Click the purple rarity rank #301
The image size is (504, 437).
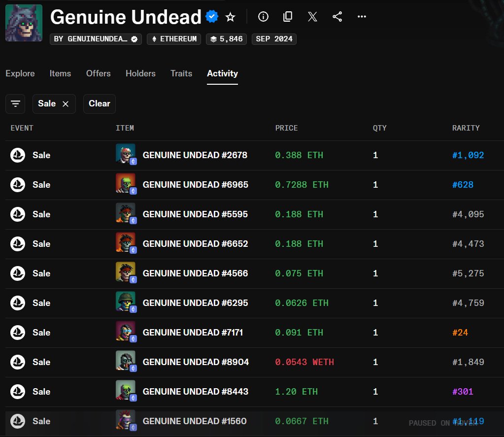tap(463, 392)
